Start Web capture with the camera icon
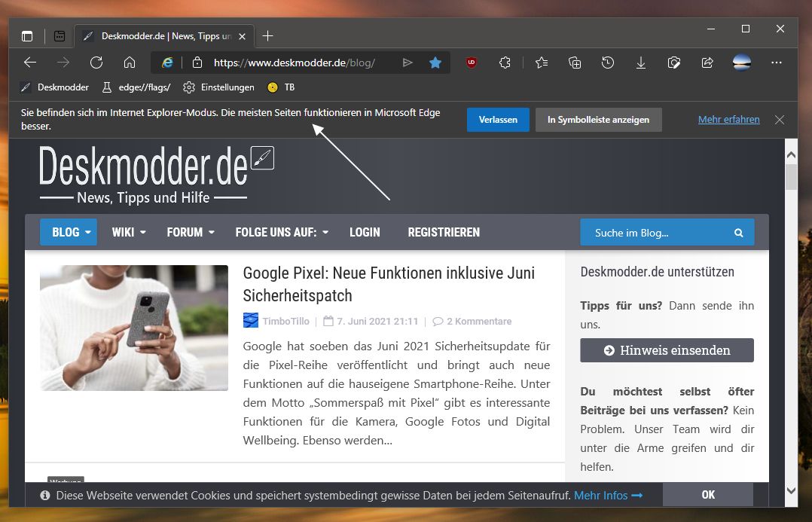Screen dimensions: 812x522 point(673,63)
